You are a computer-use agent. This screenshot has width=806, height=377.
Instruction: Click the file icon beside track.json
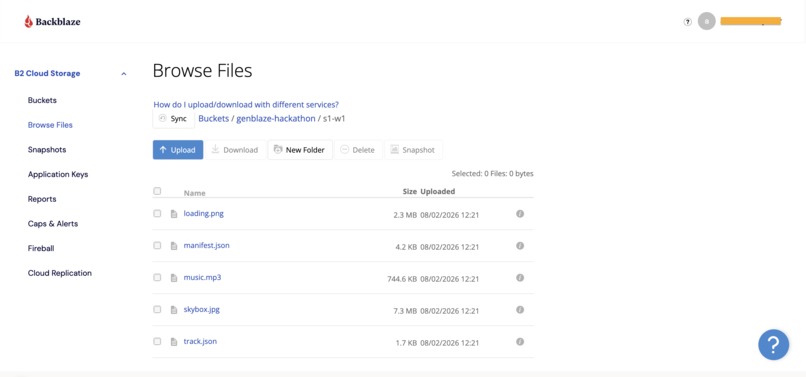pyautogui.click(x=174, y=342)
